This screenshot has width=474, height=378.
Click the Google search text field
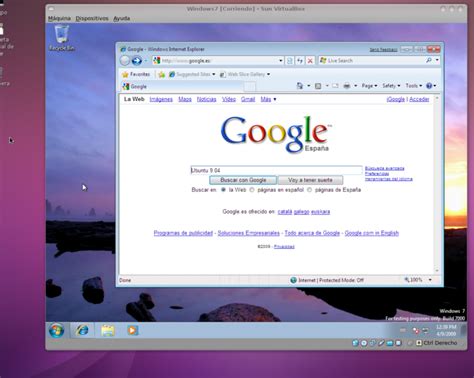click(276, 170)
